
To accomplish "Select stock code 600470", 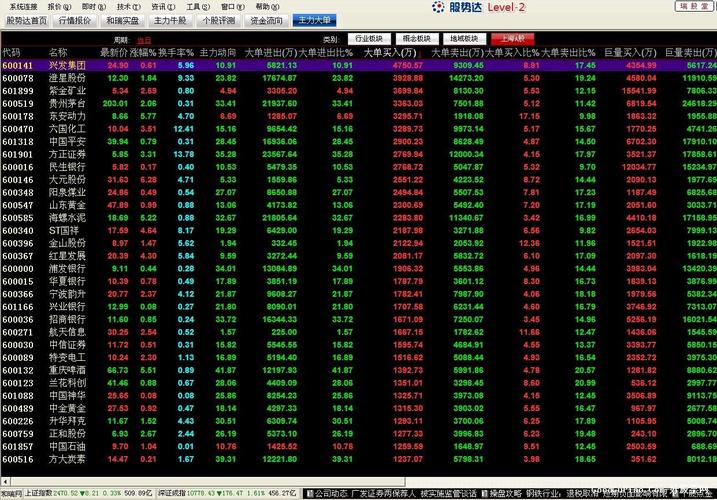I will pos(18,129).
